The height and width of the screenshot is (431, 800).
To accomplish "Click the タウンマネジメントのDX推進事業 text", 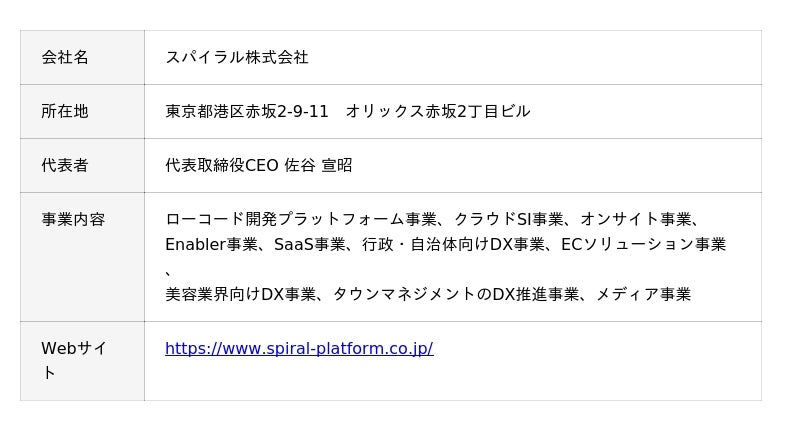I will [455, 294].
